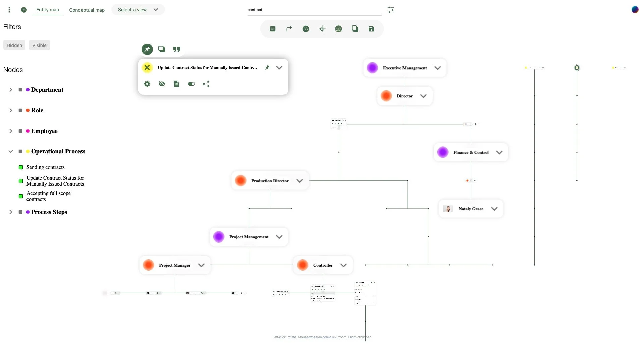Click the recenter crosshair icon
The width and height of the screenshot is (644, 344).
point(322,29)
